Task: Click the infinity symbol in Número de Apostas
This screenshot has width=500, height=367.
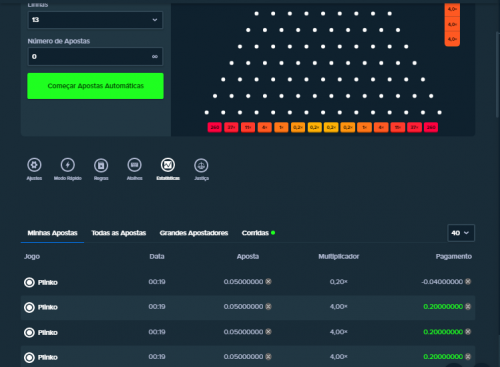Action: [155, 57]
